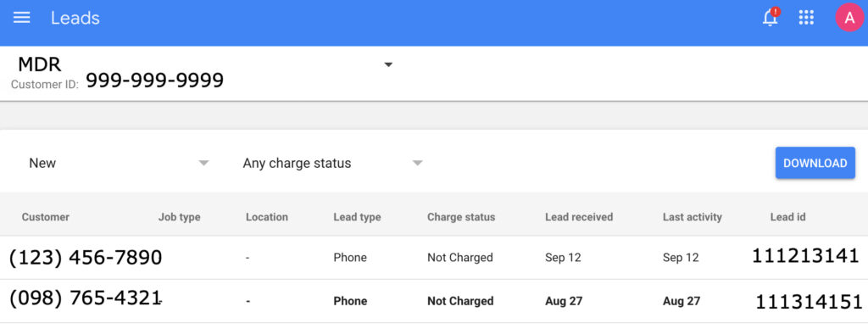The image size is (868, 329).
Task: Open the notifications bell
Action: pos(770,17)
